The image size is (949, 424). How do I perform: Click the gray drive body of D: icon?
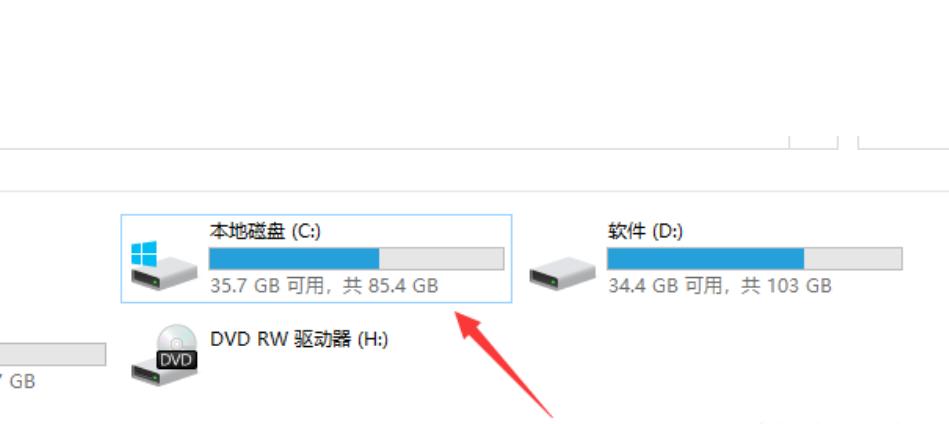562,273
